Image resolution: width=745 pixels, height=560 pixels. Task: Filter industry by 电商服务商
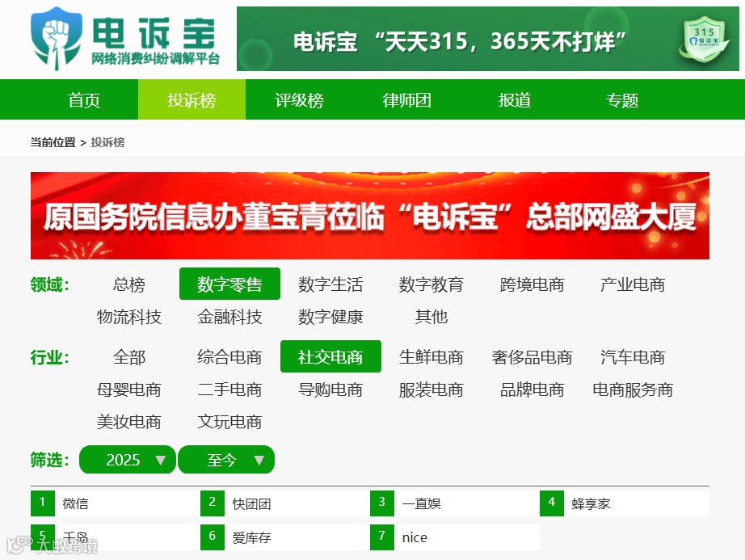point(633,389)
